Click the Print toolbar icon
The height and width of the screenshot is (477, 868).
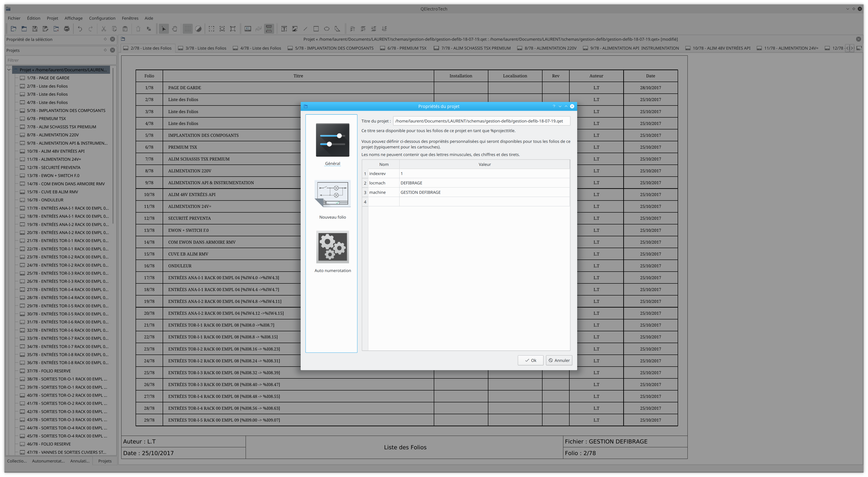[x=67, y=29]
